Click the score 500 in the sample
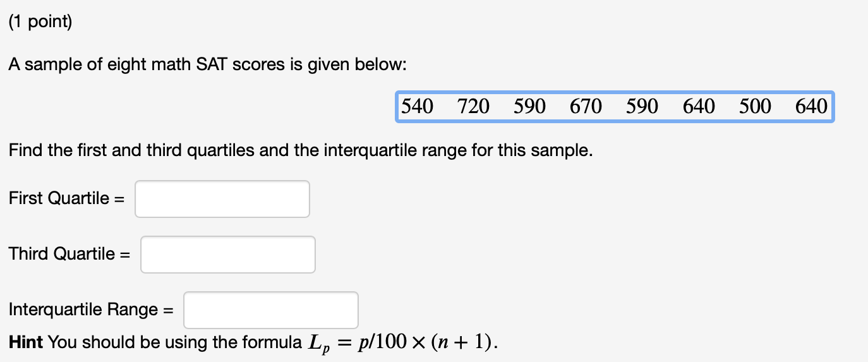Screen dimensions: 868x362 click(x=755, y=106)
